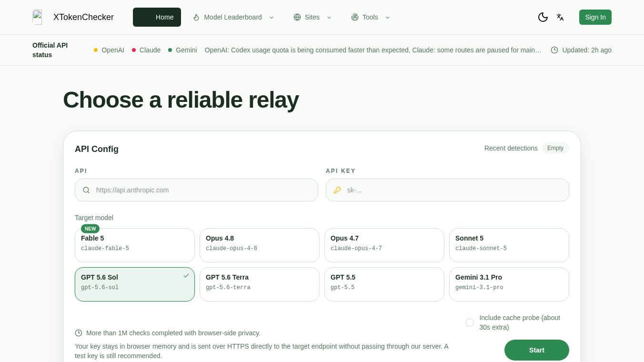Select the GPT 5.5 model card
644x362 pixels.
[384, 284]
